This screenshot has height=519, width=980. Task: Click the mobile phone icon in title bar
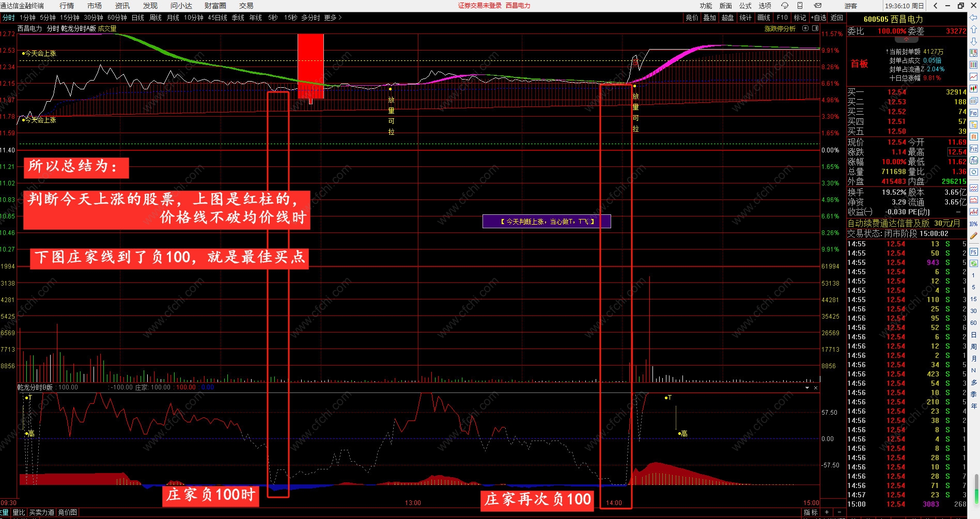800,6
